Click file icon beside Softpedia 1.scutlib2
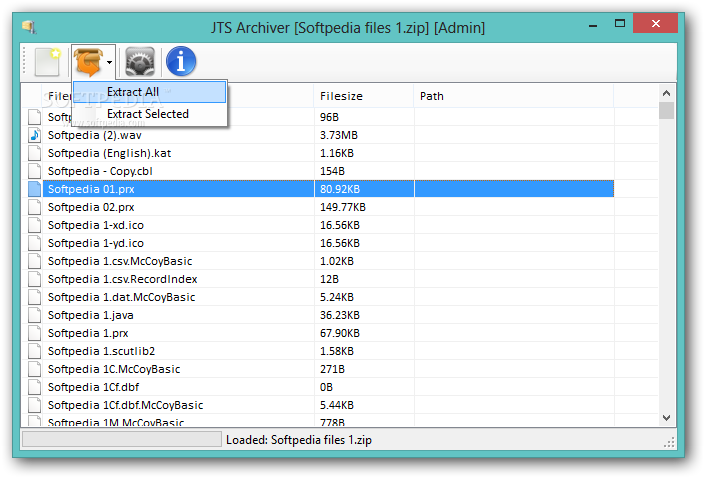The width and height of the screenshot is (705, 478). (35, 351)
